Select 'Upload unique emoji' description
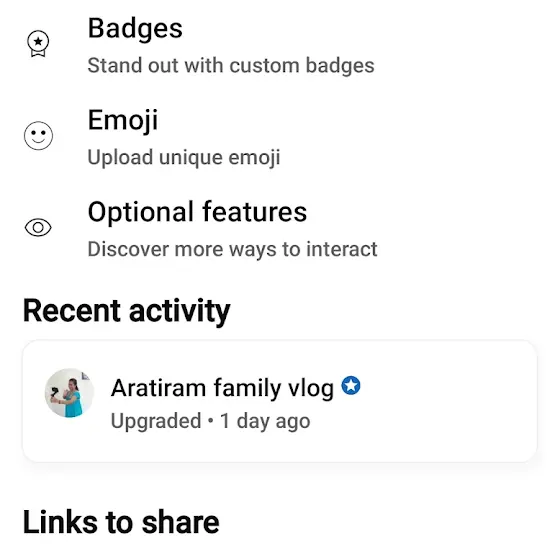Image resolution: width=560 pixels, height=560 pixels. 184,157
